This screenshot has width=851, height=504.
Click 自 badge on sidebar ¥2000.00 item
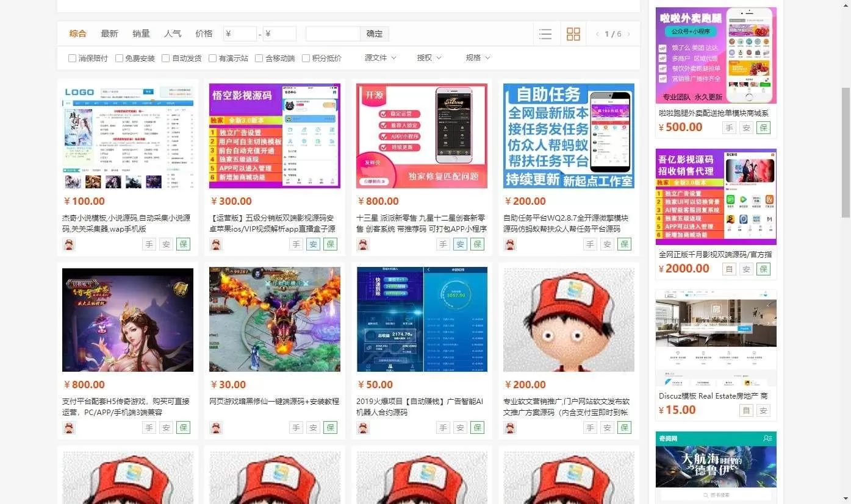(730, 269)
